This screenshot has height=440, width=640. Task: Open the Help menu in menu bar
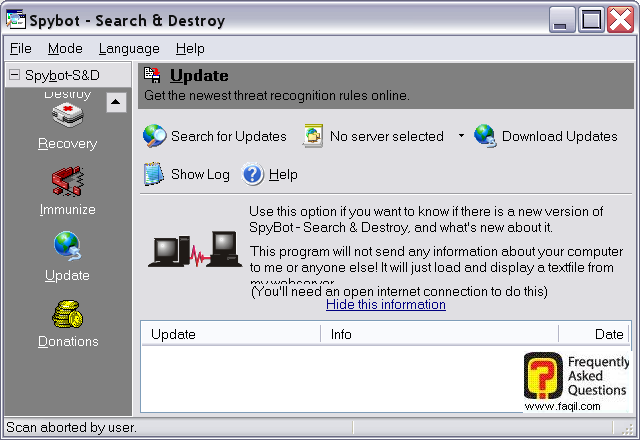pos(190,49)
